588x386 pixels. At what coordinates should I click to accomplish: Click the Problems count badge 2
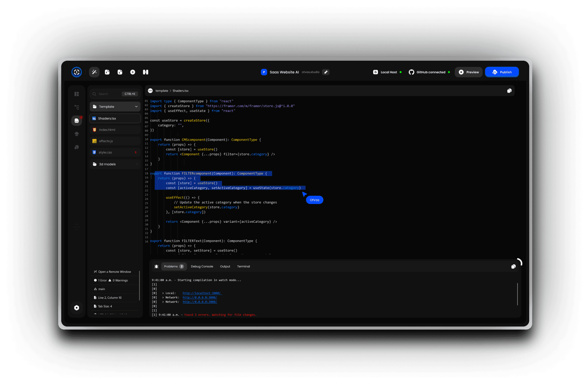click(x=182, y=266)
